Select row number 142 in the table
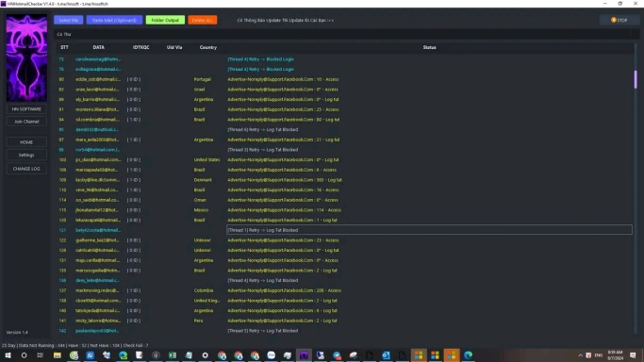The image size is (644, 362). pyautogui.click(x=62, y=330)
